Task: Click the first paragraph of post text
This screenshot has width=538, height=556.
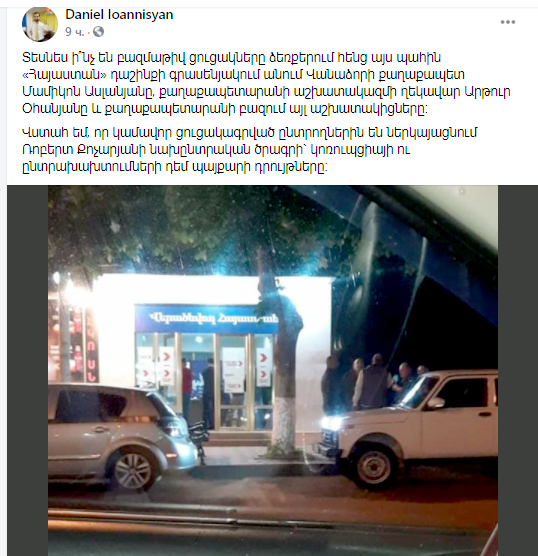Action: (x=266, y=83)
